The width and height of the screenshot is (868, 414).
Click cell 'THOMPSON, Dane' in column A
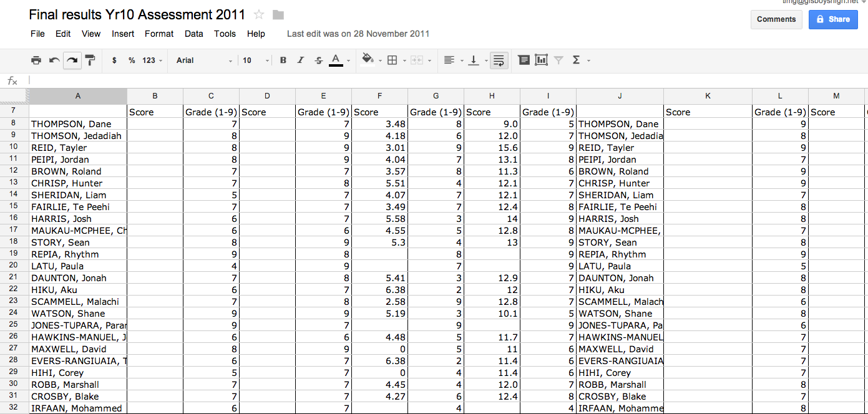pos(77,124)
